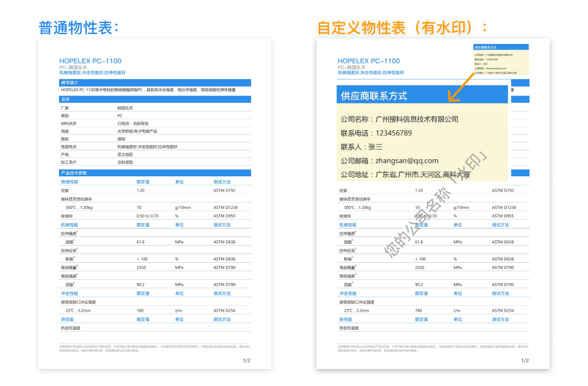The image size is (588, 386).
Task: Click HOPELEX PC-1100 title in the watermarked datasheet
Action: click(x=369, y=61)
